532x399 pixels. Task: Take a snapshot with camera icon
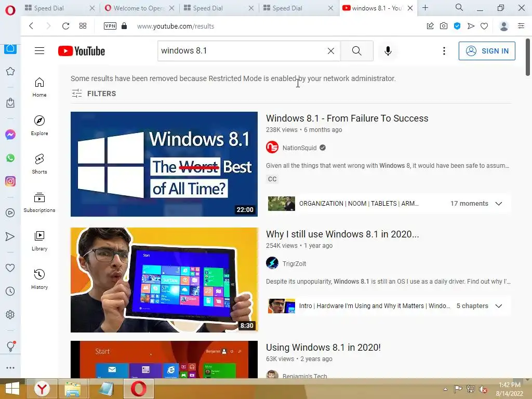[x=444, y=26]
